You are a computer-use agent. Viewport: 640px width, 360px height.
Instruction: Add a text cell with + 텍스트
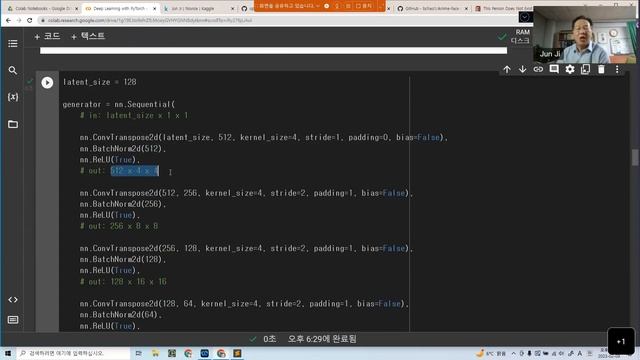(x=88, y=36)
